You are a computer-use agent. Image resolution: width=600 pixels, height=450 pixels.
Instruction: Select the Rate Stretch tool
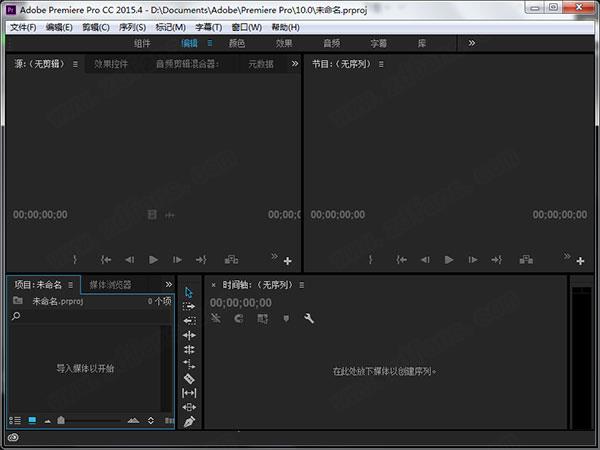click(x=189, y=364)
